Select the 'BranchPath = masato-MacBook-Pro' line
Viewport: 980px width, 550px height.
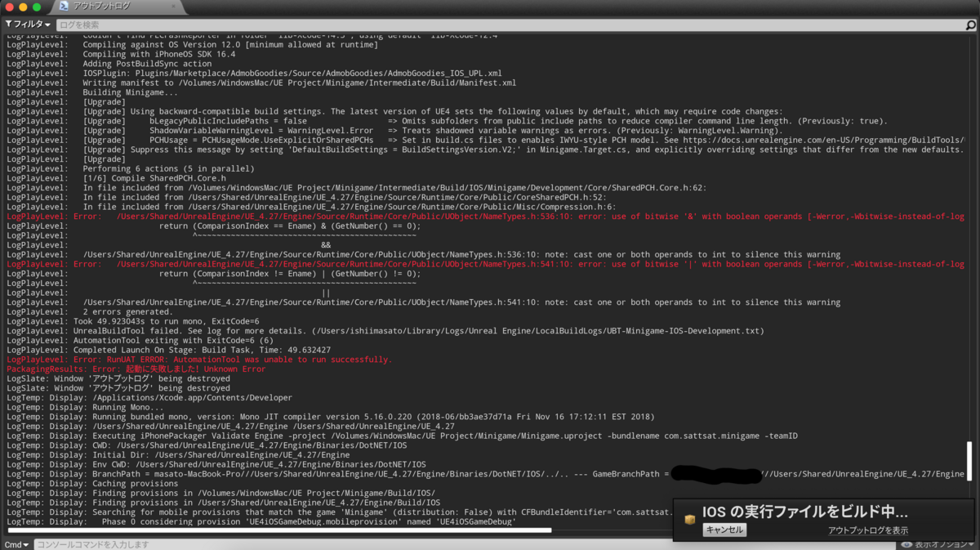pyautogui.click(x=485, y=474)
